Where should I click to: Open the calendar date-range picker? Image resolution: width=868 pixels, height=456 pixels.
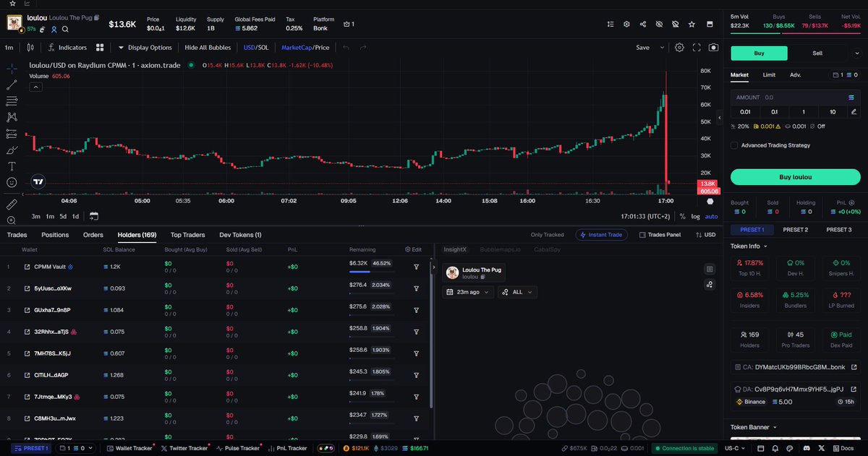94,216
